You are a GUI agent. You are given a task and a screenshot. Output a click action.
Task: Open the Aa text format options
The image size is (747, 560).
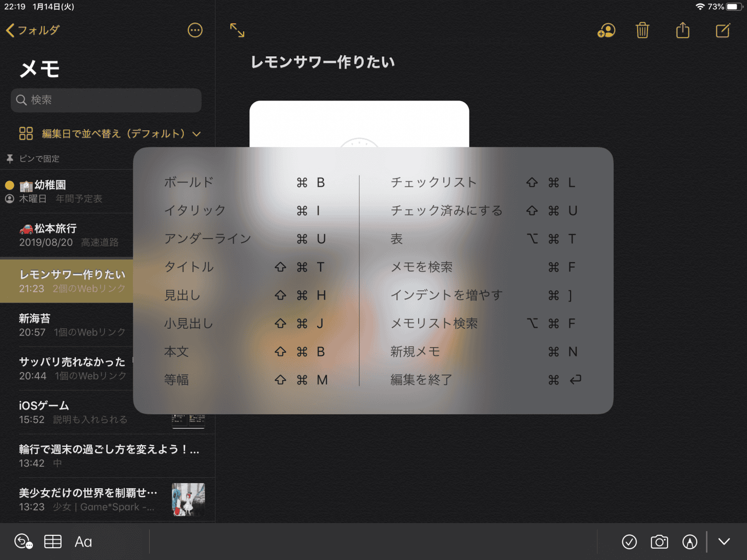point(83,542)
